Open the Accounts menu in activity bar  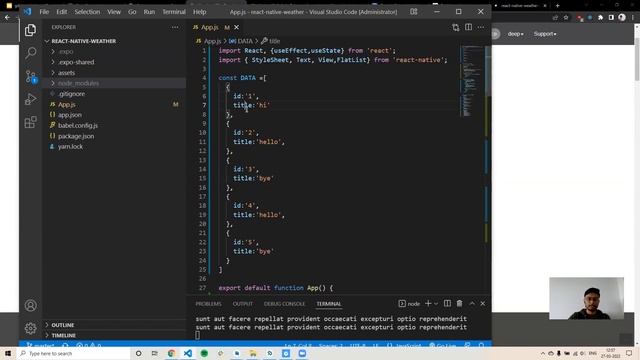click(31, 305)
